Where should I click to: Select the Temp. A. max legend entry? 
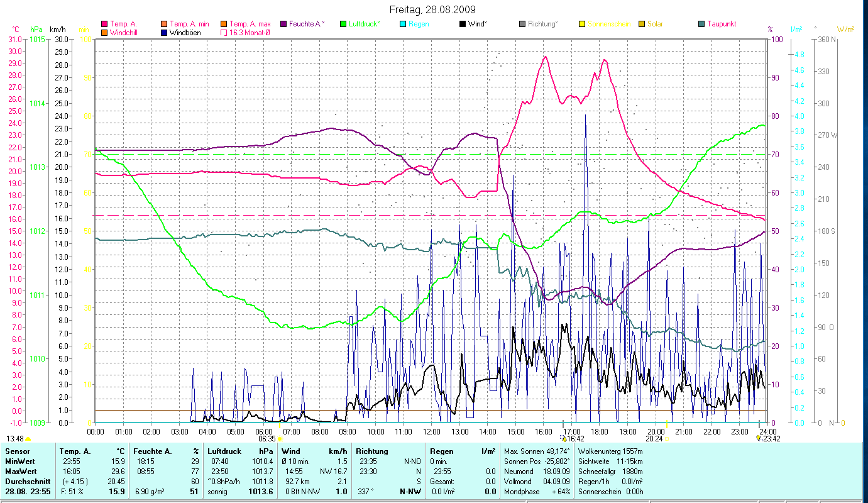coord(250,25)
